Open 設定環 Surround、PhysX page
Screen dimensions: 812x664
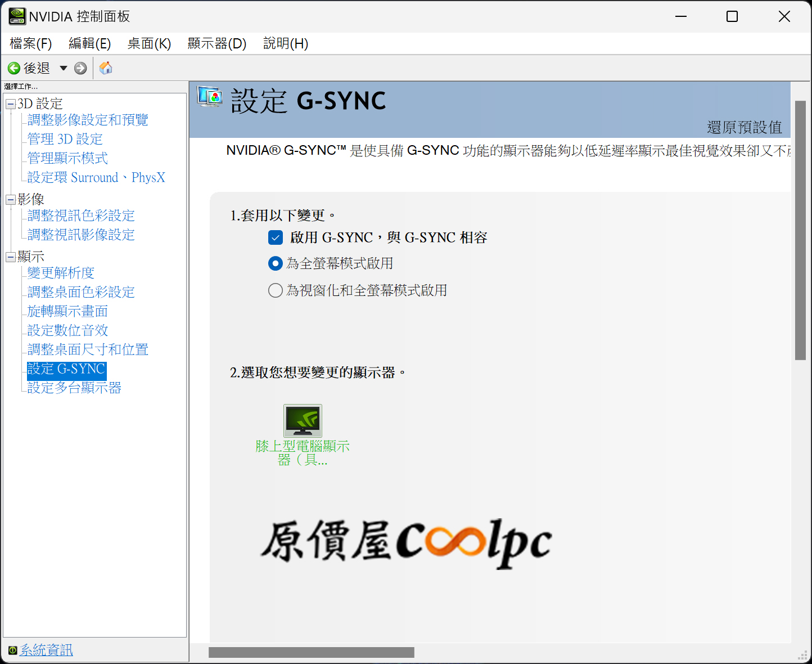[x=96, y=177]
